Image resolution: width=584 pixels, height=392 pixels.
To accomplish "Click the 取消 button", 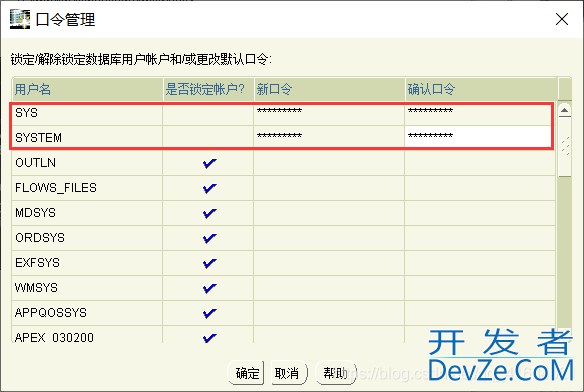I will pyautogui.click(x=289, y=372).
